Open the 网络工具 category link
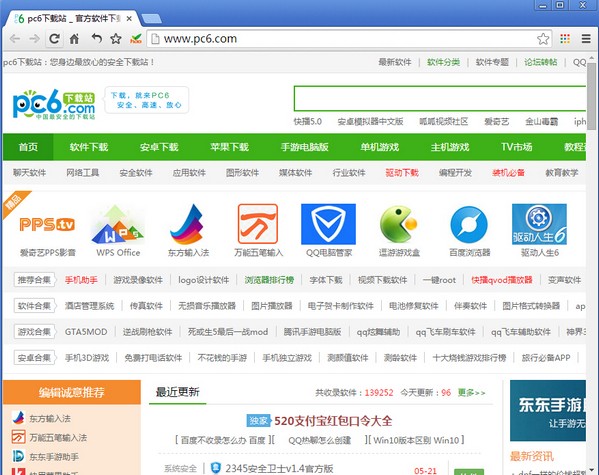The height and width of the screenshot is (475, 599). (83, 173)
